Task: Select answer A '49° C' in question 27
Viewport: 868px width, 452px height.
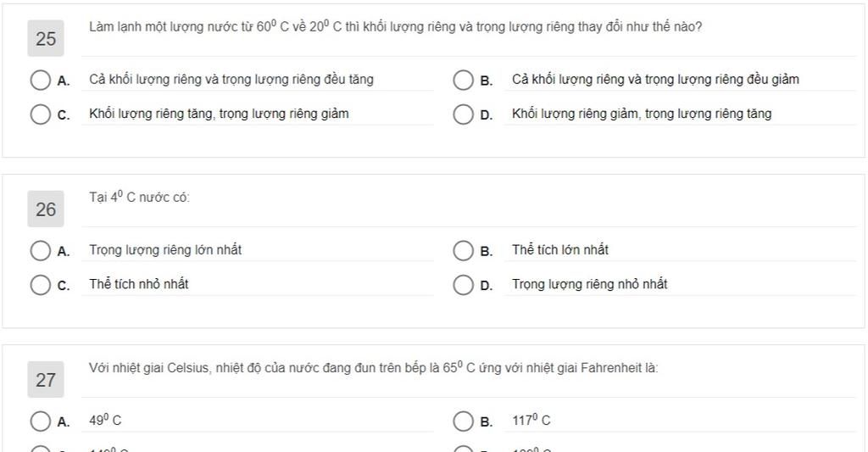Action: 41,421
